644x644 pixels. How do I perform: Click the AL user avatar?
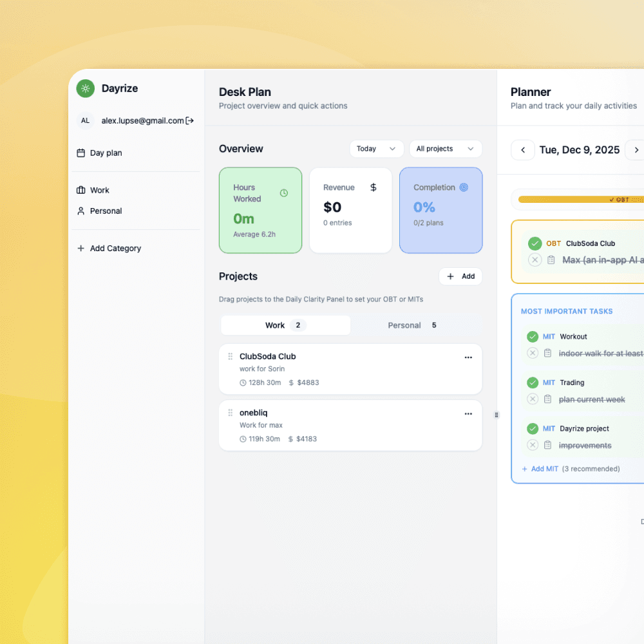point(86,121)
